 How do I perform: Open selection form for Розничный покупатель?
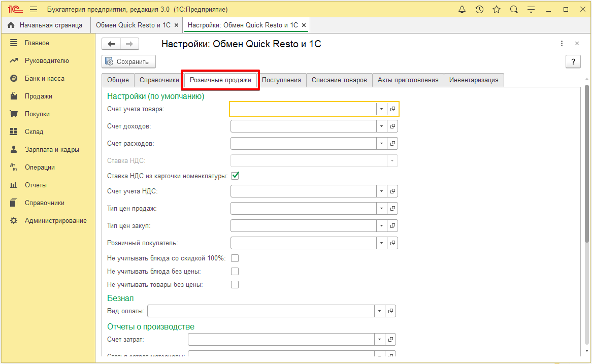(392, 243)
